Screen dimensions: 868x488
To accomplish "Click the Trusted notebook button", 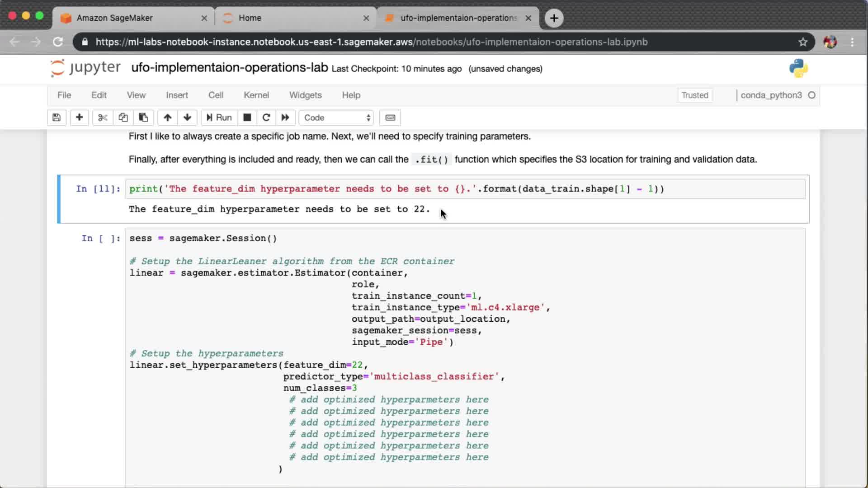I will point(694,95).
